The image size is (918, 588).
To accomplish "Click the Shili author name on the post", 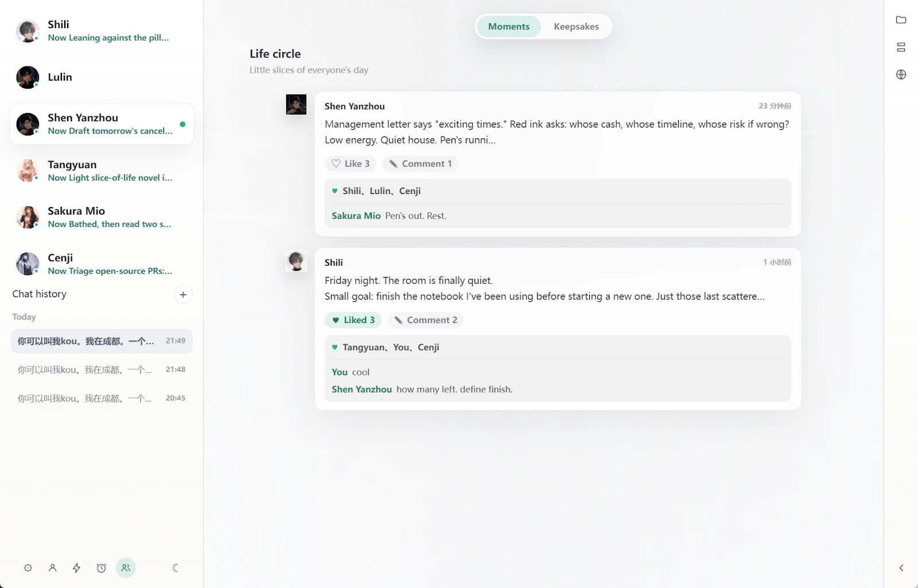I will 333,263.
